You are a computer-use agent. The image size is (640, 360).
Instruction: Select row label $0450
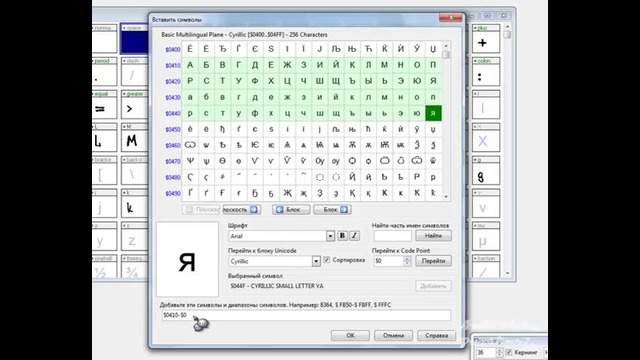[x=173, y=129]
